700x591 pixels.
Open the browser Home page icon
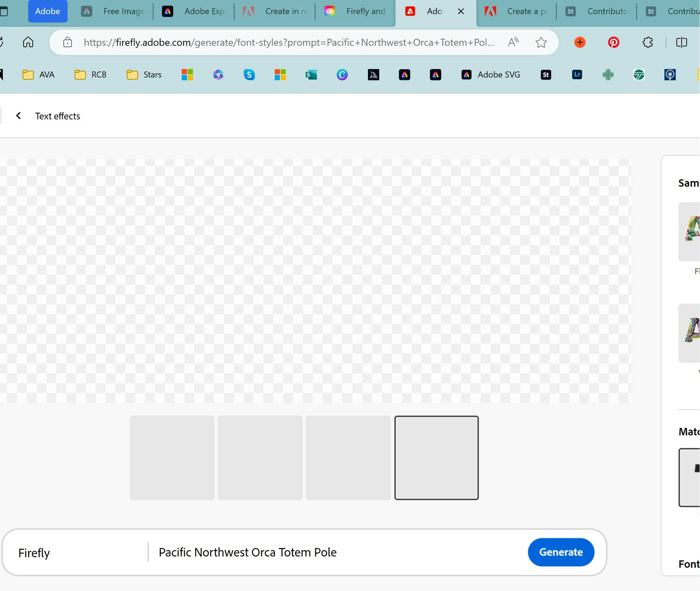click(x=28, y=42)
